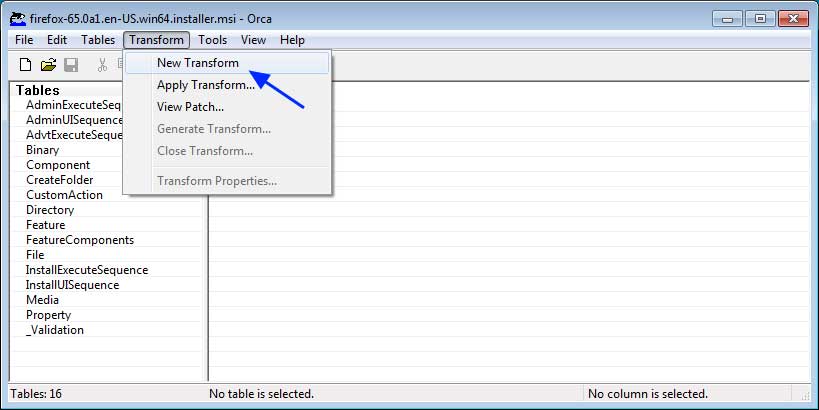Select the InstallUISequence table
Screen dimensions: 819x410
click(x=72, y=285)
